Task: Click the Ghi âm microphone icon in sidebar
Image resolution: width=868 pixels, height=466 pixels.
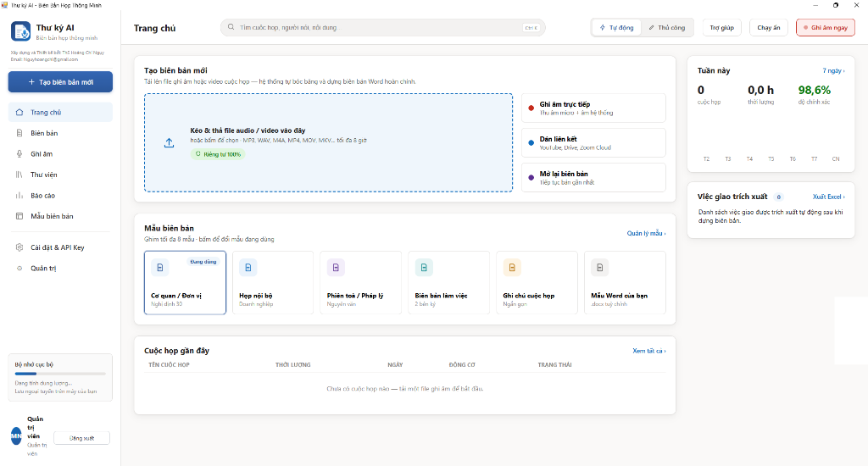Action: (x=19, y=154)
